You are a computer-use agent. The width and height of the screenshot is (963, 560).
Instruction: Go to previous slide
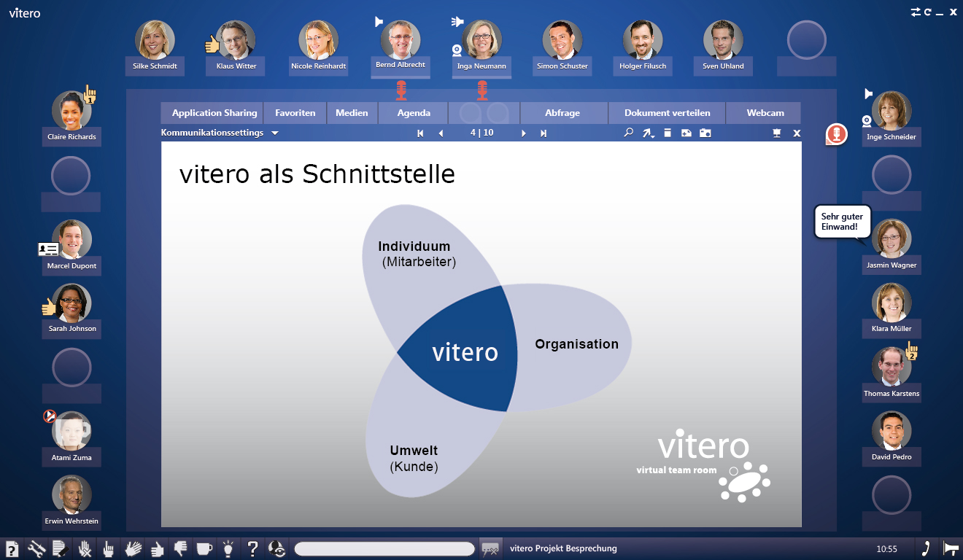point(441,133)
